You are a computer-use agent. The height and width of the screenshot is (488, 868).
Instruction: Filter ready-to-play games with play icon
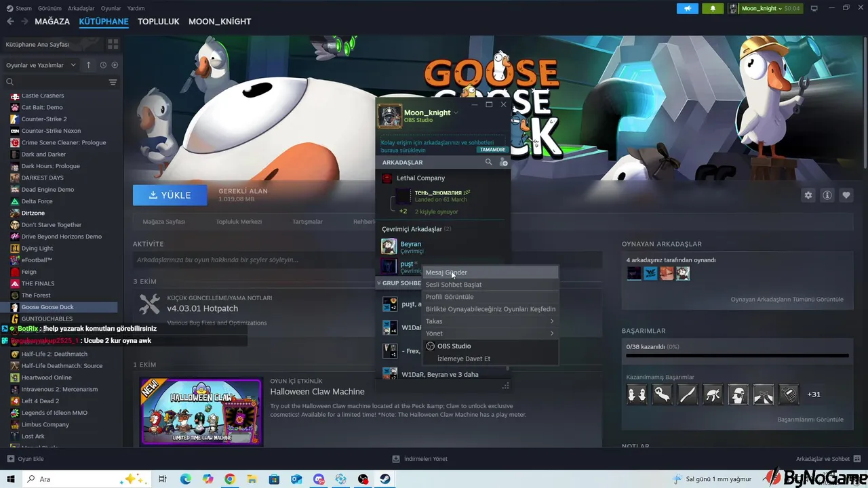click(x=115, y=65)
